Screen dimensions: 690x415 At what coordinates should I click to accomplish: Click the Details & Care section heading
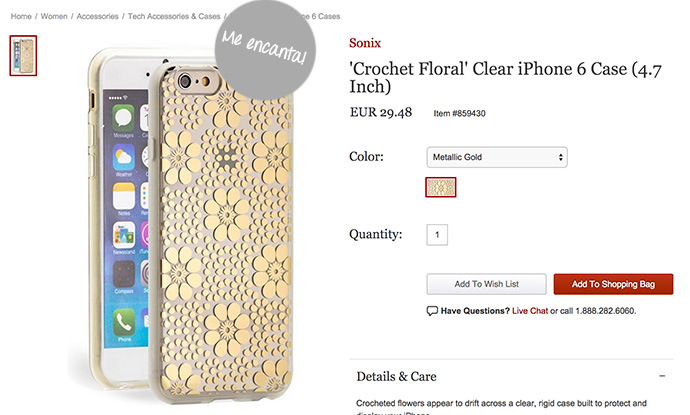pos(397,377)
